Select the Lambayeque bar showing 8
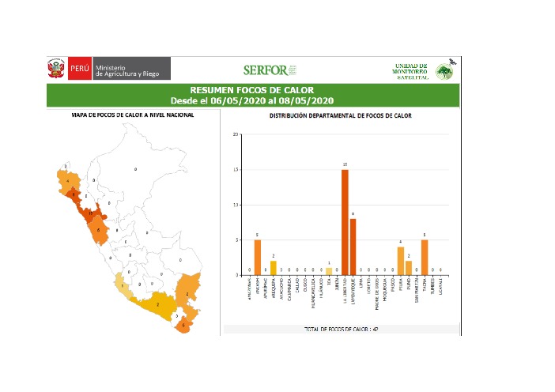The height and width of the screenshot is (392, 555). 353,247
